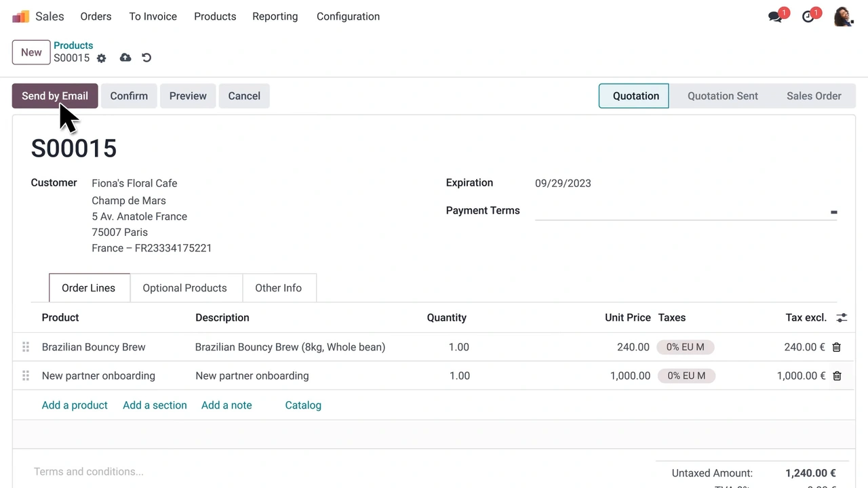Click Add a product link
The image size is (868, 488).
75,405
